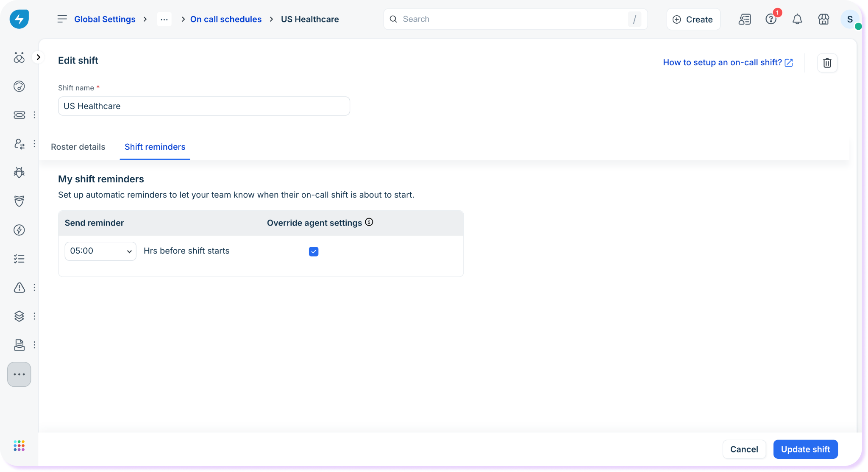Click the Update shift button

(805, 449)
